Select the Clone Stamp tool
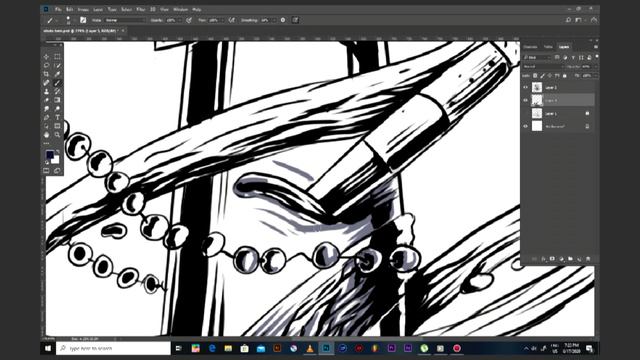Viewport: 640px width, 360px height. tap(47, 91)
